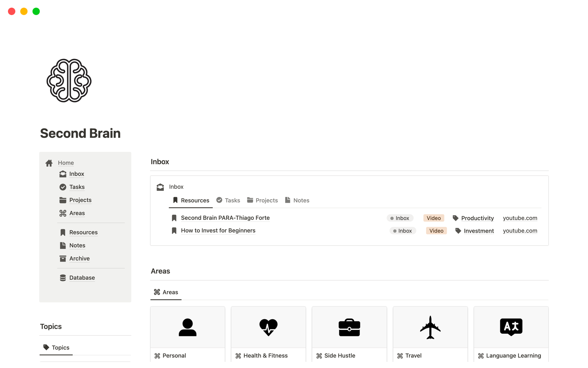Screen dimensions: 588x368
Task: Click the Projects tab in Inbox
Action: click(x=266, y=200)
